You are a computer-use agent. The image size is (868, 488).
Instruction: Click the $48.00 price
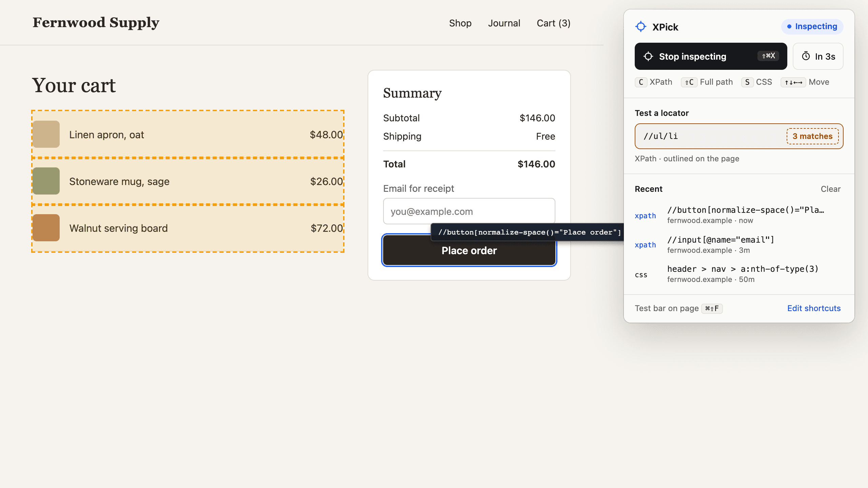point(326,135)
